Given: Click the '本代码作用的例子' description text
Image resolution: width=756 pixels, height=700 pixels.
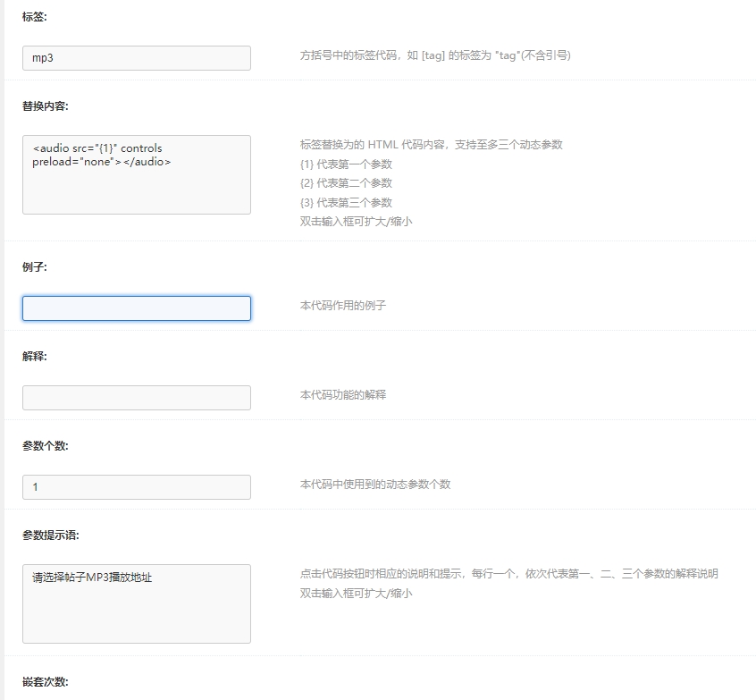Looking at the screenshot, I should click(x=343, y=306).
